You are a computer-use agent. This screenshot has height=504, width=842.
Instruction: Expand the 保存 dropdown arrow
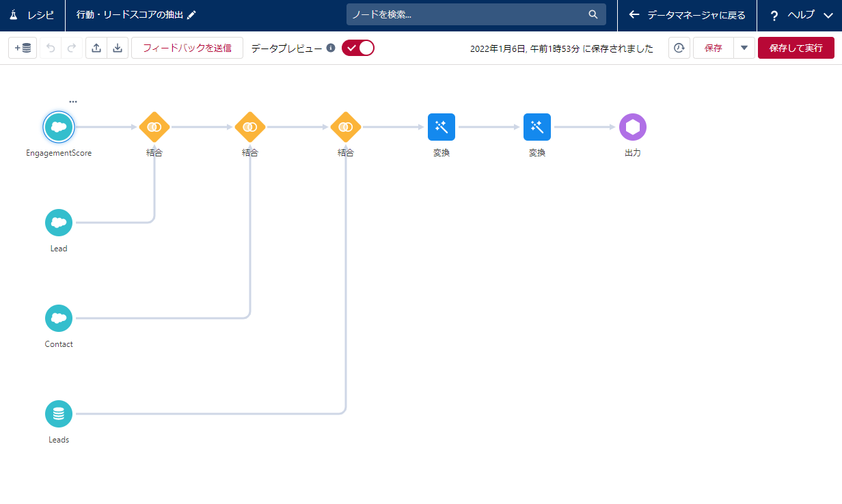point(744,48)
